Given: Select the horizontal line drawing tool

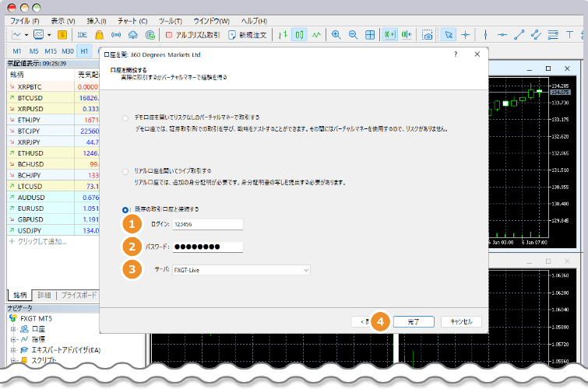Looking at the screenshot, I should point(502,35).
